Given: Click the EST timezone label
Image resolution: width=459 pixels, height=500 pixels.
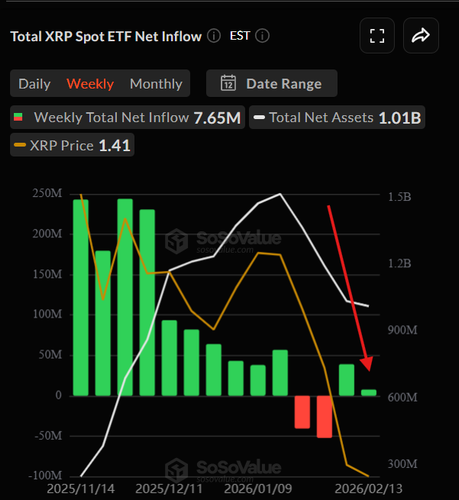Looking at the screenshot, I should coord(239,36).
